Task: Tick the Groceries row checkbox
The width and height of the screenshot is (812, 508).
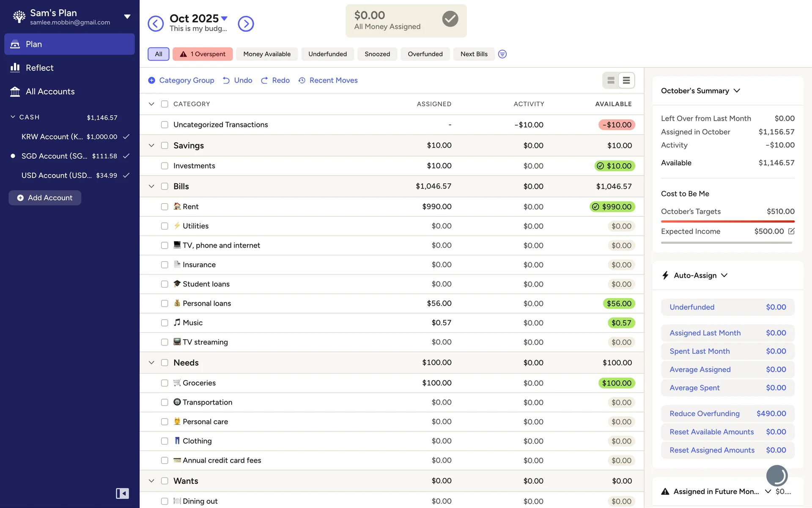Action: [165, 383]
